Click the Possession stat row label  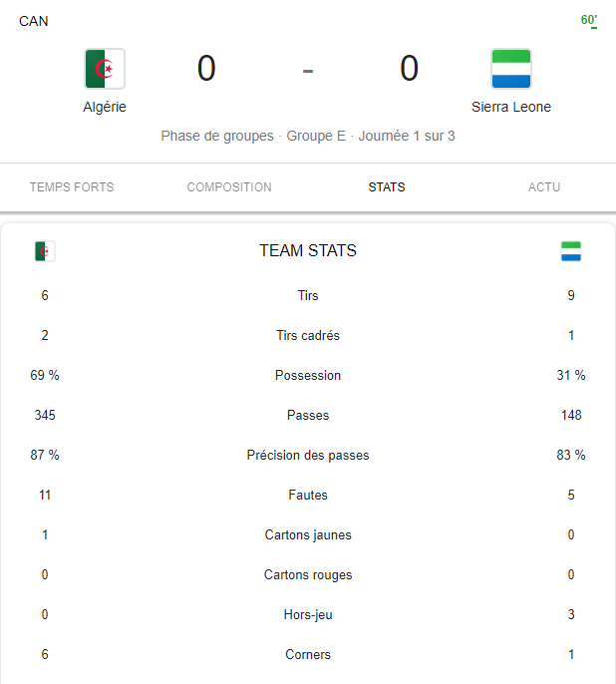[x=308, y=375]
